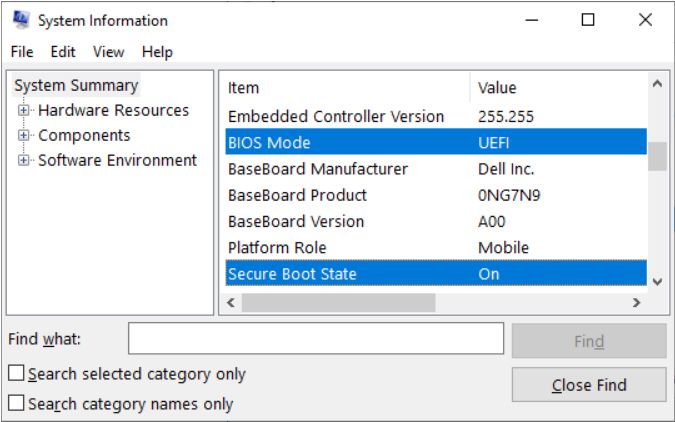
Task: Expand the Software Environment tree node
Action: coord(24,160)
